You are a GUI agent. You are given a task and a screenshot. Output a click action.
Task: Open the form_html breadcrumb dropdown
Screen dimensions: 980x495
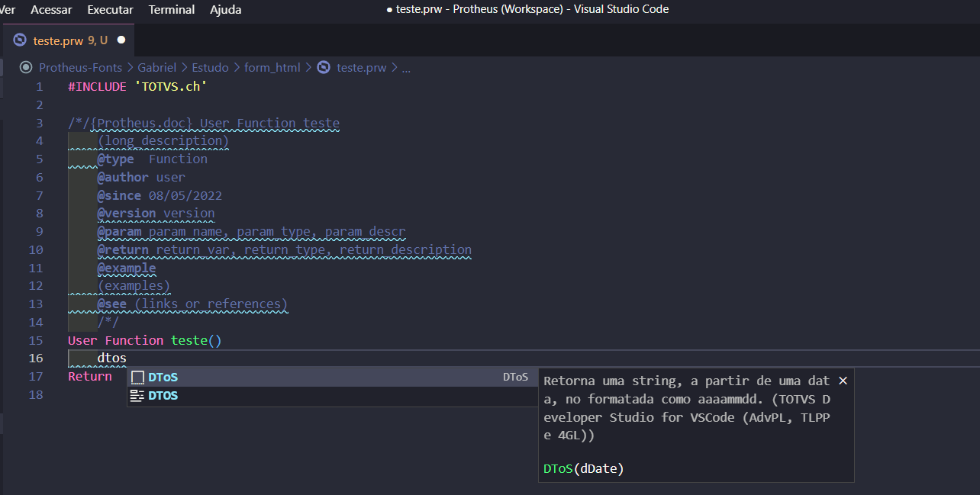(x=272, y=67)
